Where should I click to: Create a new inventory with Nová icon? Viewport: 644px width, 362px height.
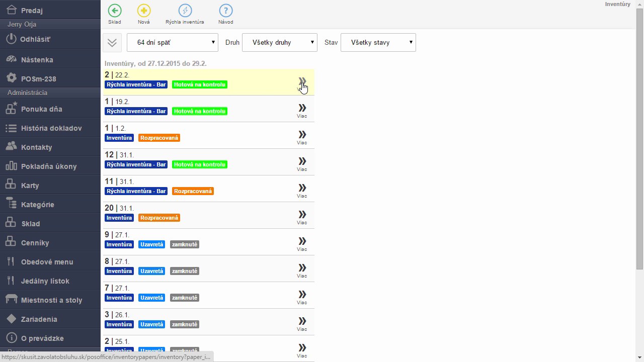[144, 11]
